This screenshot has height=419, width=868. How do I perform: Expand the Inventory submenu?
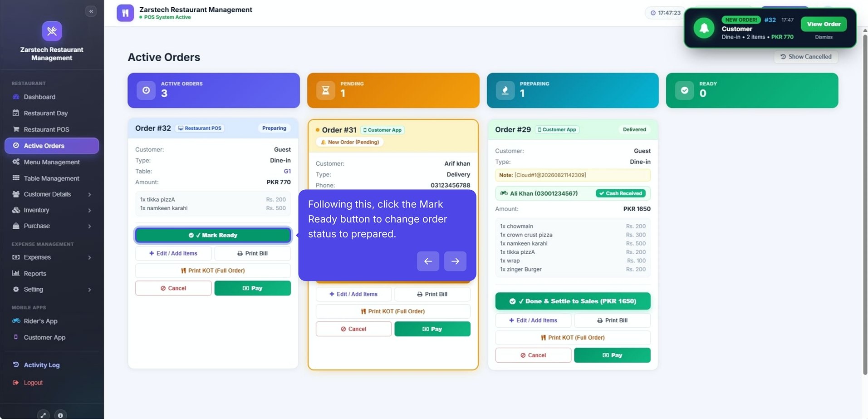(52, 210)
